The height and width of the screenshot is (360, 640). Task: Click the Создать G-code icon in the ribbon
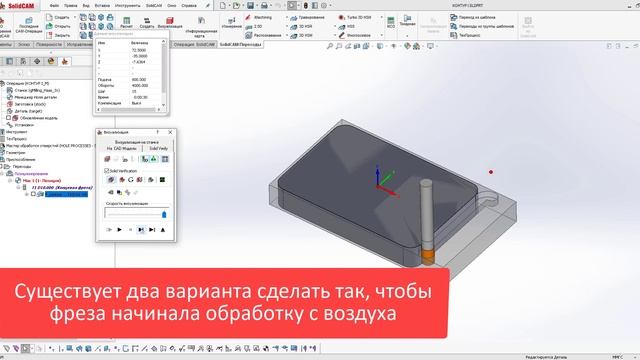coord(147,22)
